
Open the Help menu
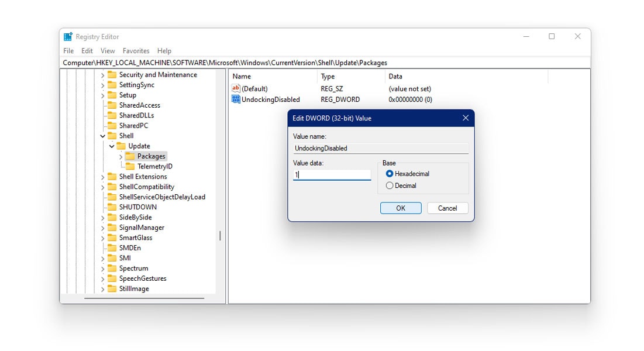click(x=164, y=50)
